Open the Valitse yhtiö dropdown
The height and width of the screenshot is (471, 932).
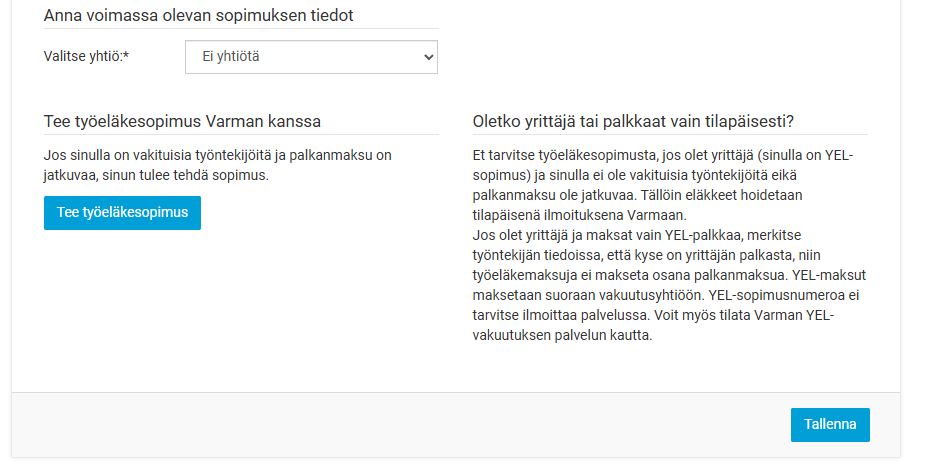pyautogui.click(x=311, y=57)
